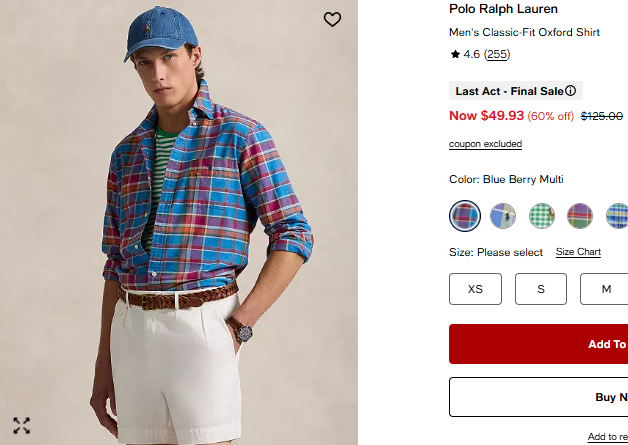
Task: Open fullscreen view of product image
Action: [22, 425]
